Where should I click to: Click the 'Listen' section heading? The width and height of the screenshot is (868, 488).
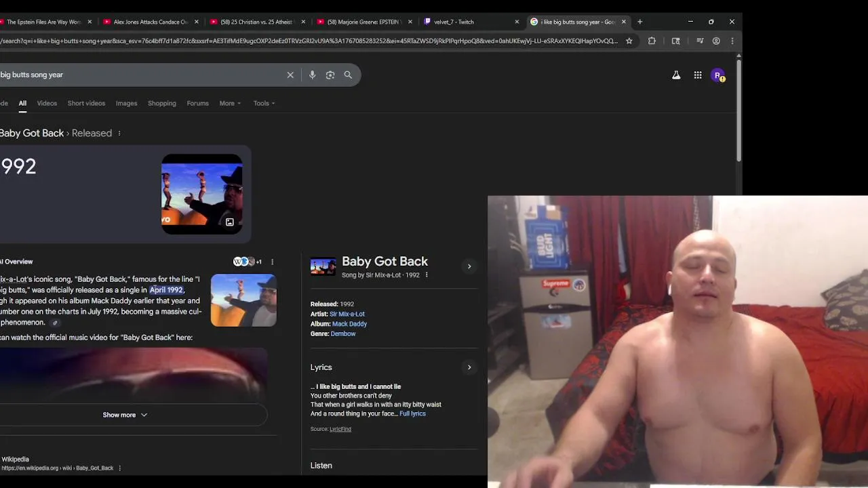coord(321,466)
